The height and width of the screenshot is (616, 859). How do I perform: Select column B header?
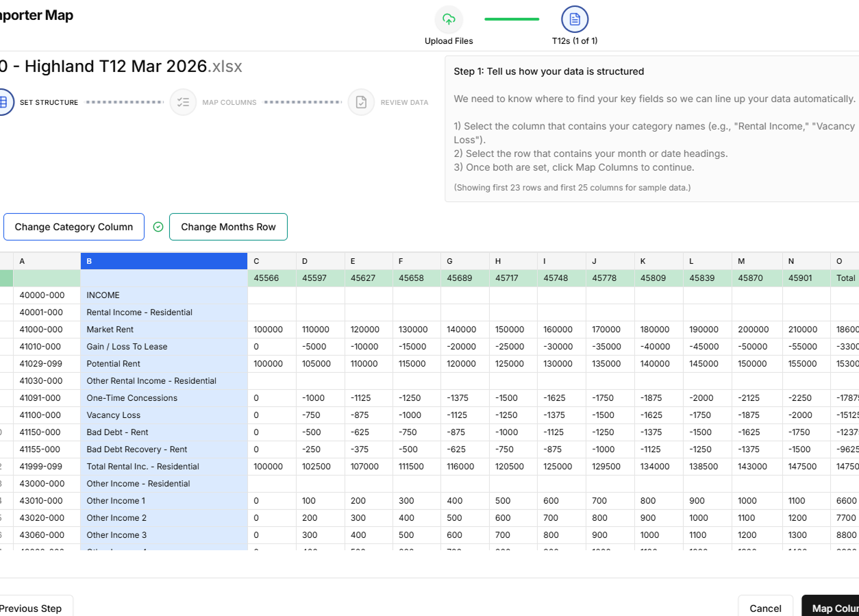pos(164,261)
